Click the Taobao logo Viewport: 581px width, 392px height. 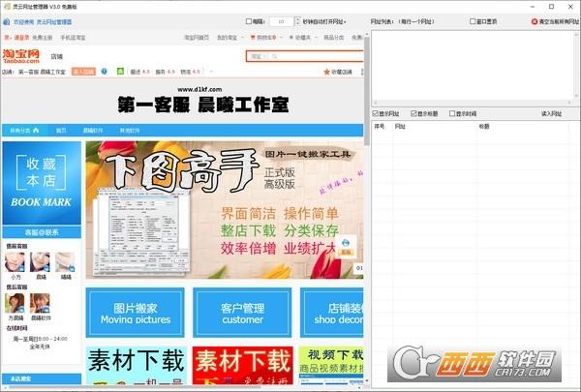[x=21, y=56]
